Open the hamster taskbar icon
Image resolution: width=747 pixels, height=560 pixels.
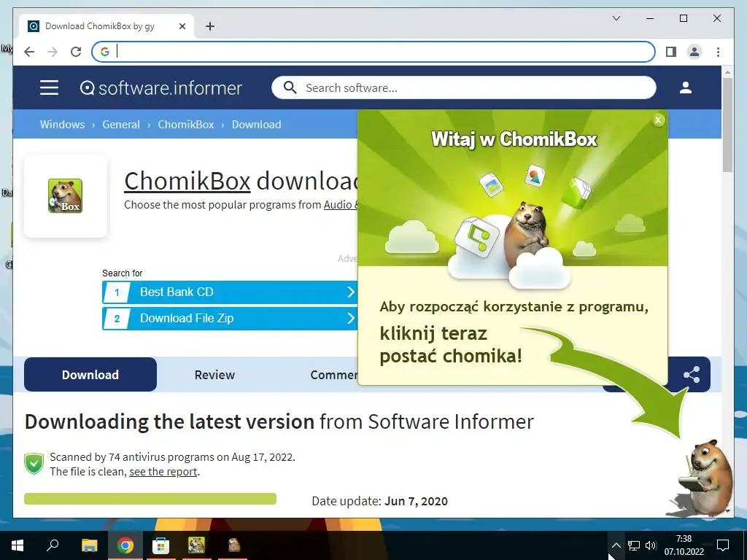click(x=233, y=545)
